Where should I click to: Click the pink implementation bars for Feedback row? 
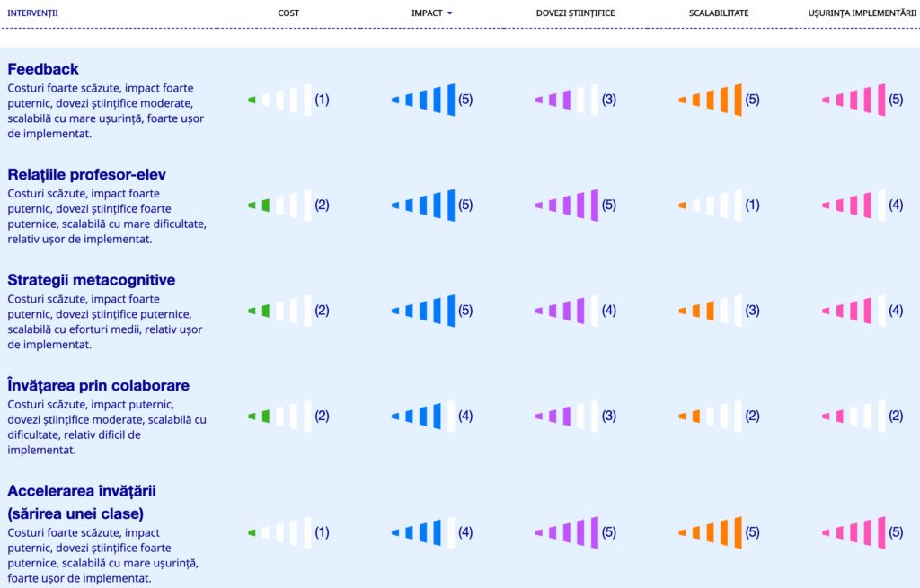tap(854, 100)
